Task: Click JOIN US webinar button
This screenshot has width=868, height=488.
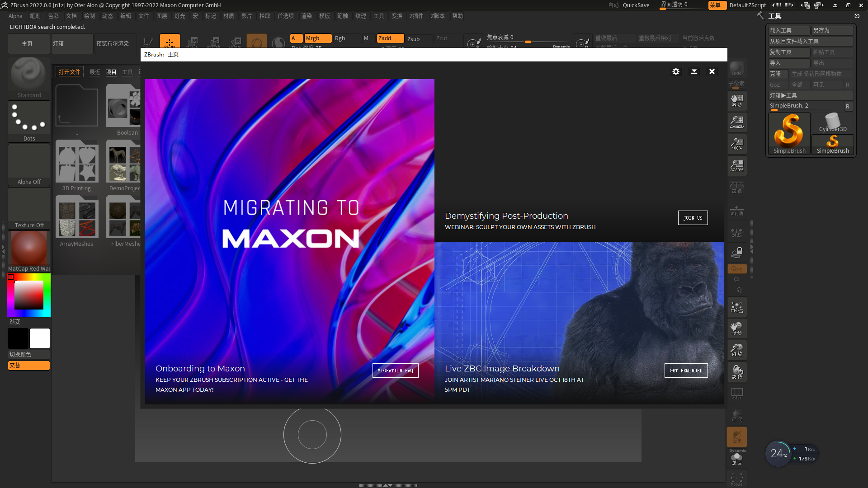Action: pos(693,217)
